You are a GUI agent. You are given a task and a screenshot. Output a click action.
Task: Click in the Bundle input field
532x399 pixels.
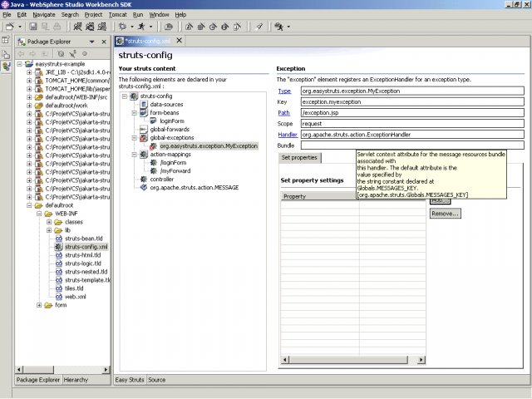coord(412,145)
